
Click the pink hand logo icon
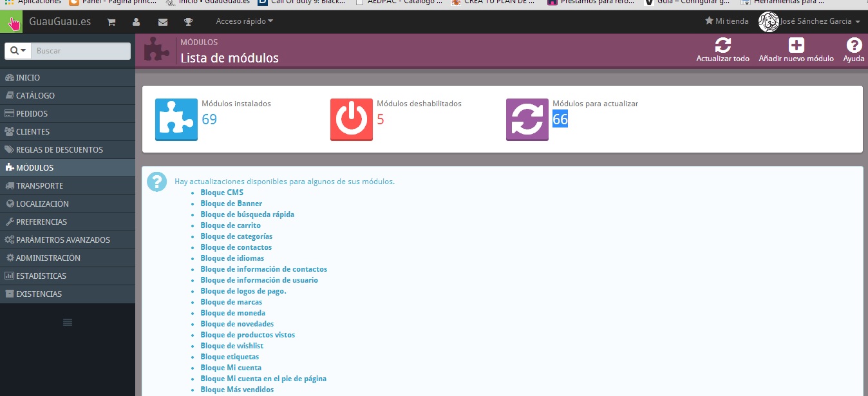[12, 22]
